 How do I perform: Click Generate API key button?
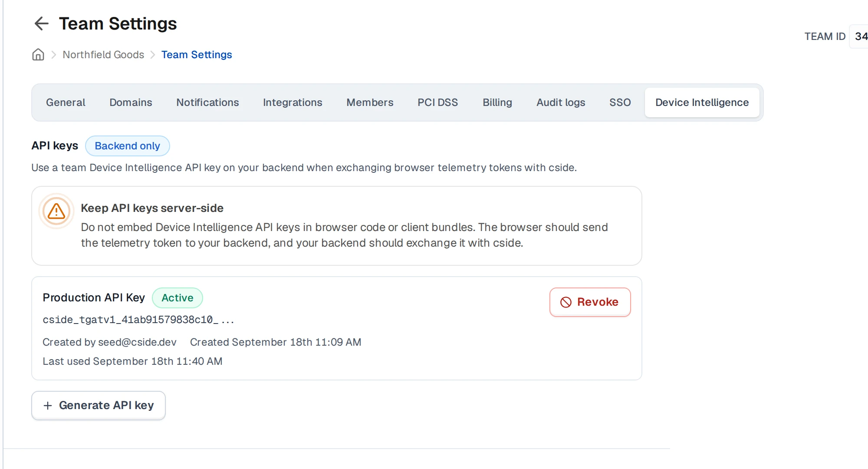[x=99, y=406]
